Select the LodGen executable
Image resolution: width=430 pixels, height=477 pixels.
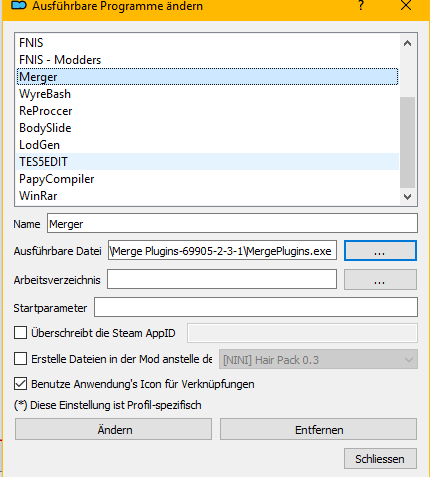[x=208, y=145]
